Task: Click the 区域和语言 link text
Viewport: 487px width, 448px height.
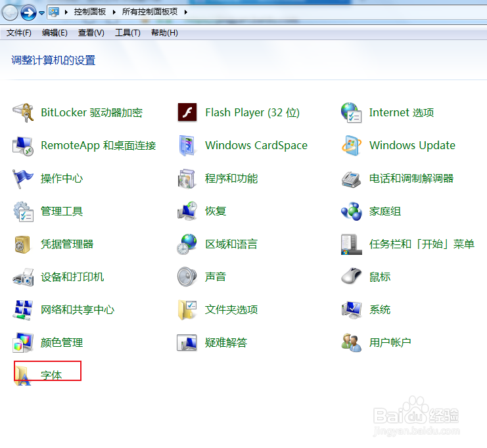Action: click(231, 244)
